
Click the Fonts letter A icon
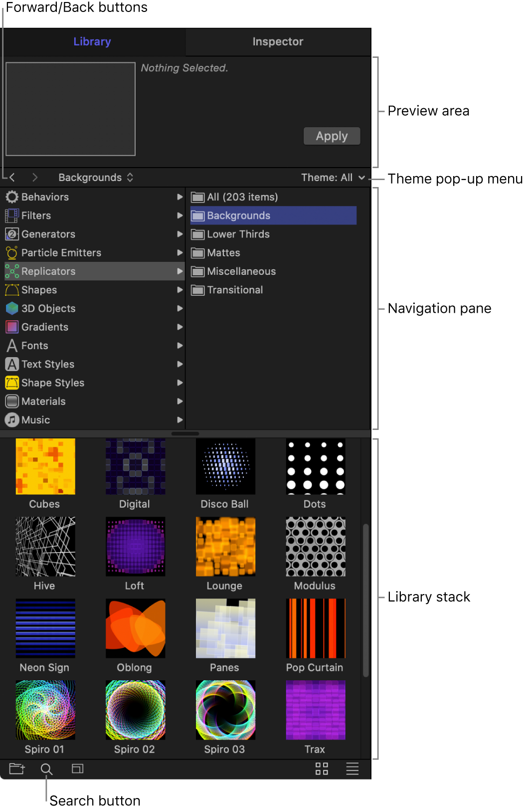[x=12, y=345]
